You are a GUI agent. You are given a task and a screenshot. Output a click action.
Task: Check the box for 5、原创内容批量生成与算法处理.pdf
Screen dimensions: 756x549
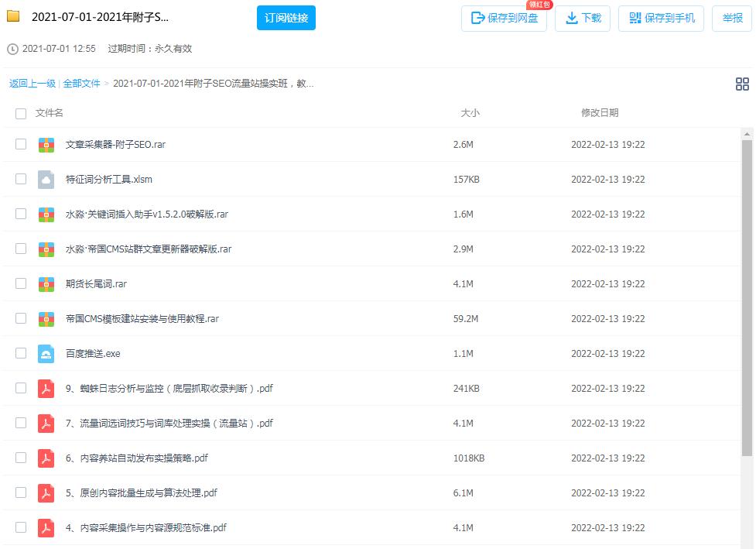(21, 492)
